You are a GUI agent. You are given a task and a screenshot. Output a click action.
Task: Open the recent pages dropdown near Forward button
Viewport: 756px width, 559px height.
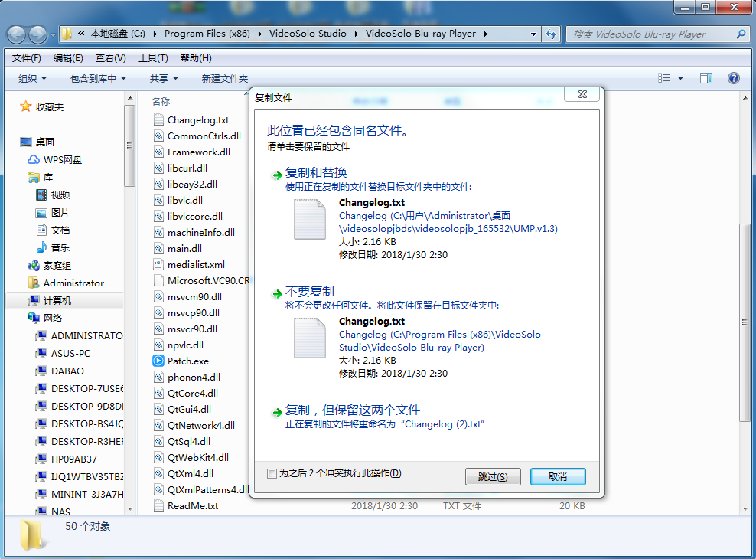click(x=53, y=34)
